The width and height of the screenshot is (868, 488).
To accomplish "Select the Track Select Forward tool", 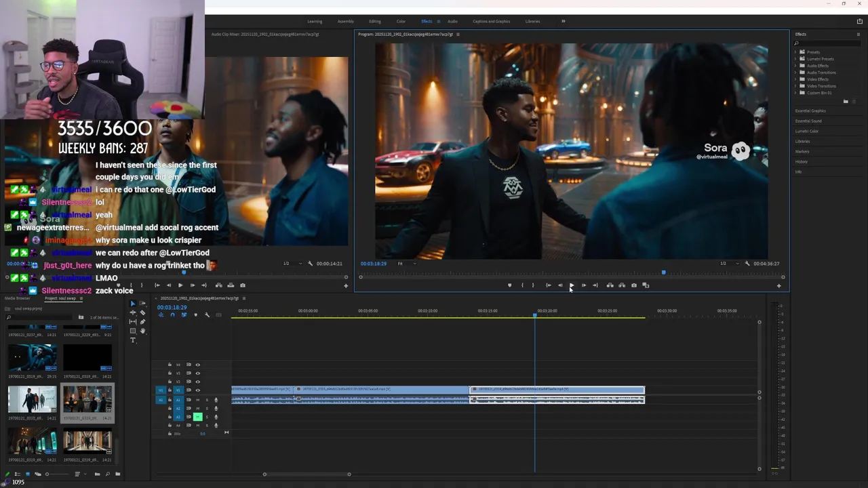I will click(x=142, y=304).
